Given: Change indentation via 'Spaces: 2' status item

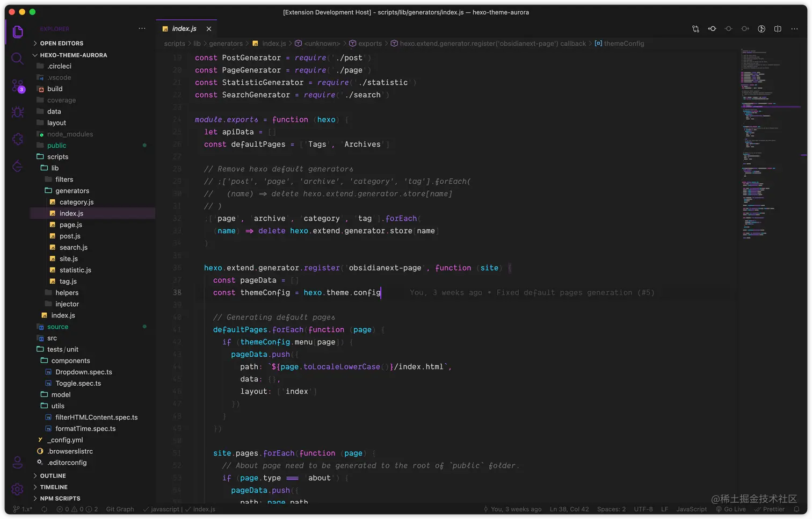Looking at the screenshot, I should click(611, 509).
